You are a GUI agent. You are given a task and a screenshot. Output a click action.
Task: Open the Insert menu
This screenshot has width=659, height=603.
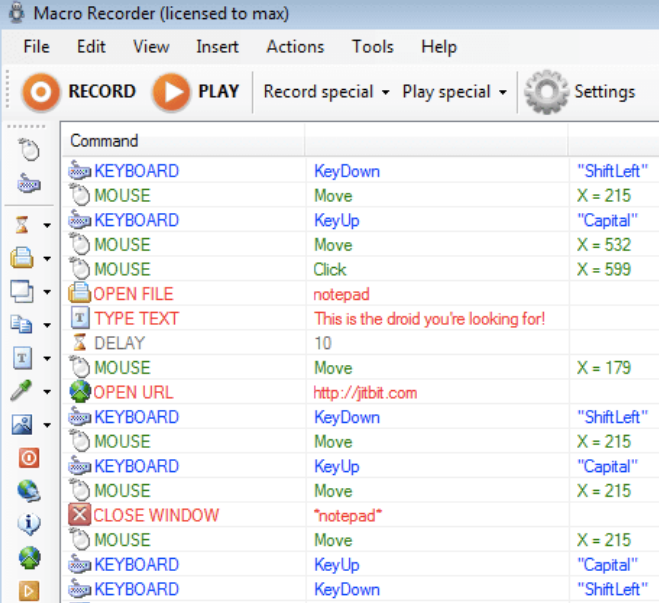pos(217,47)
